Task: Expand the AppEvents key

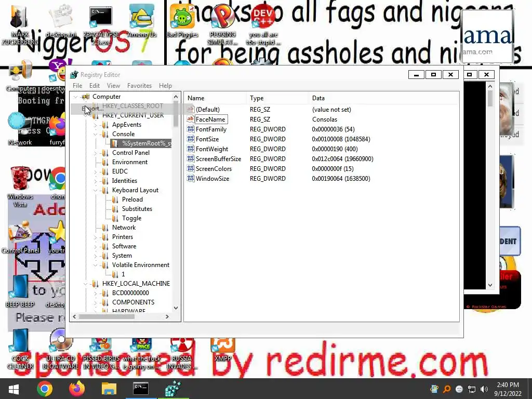Action: click(x=96, y=125)
